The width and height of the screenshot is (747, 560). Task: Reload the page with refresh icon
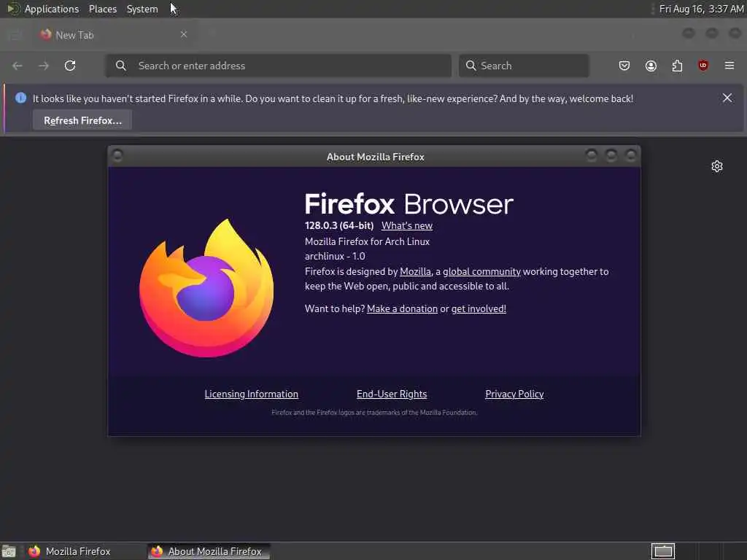coord(70,66)
